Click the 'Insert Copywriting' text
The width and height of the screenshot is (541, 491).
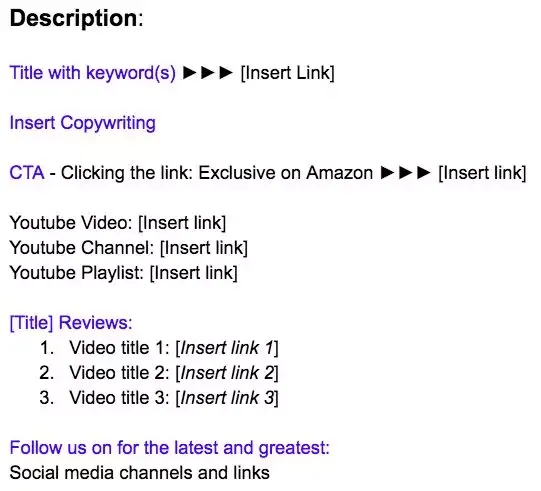82,123
